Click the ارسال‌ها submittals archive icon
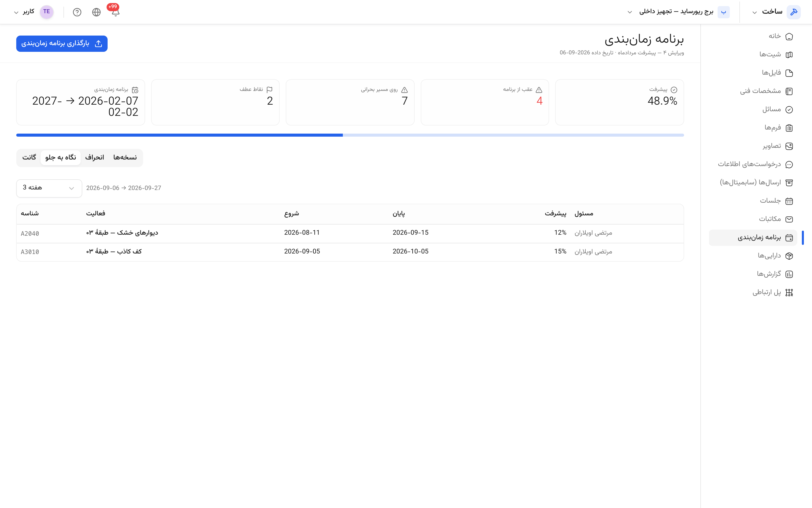Image resolution: width=812 pixels, height=508 pixels. 789,183
